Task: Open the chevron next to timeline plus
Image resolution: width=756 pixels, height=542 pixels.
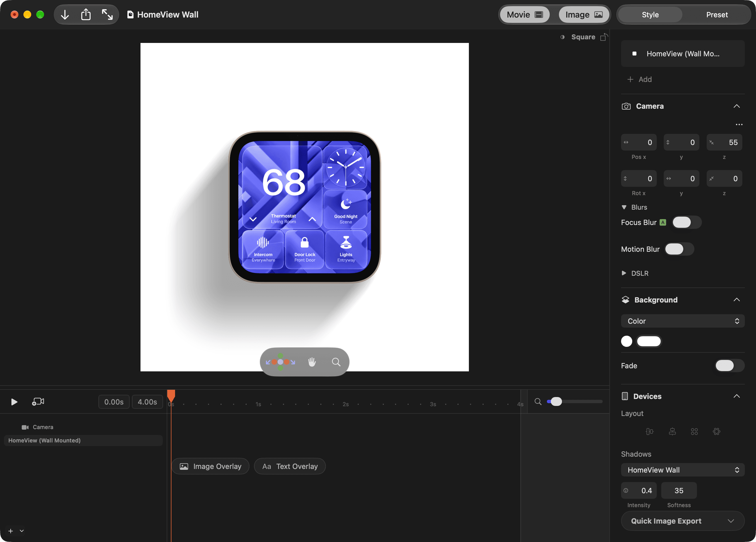Action: point(22,531)
